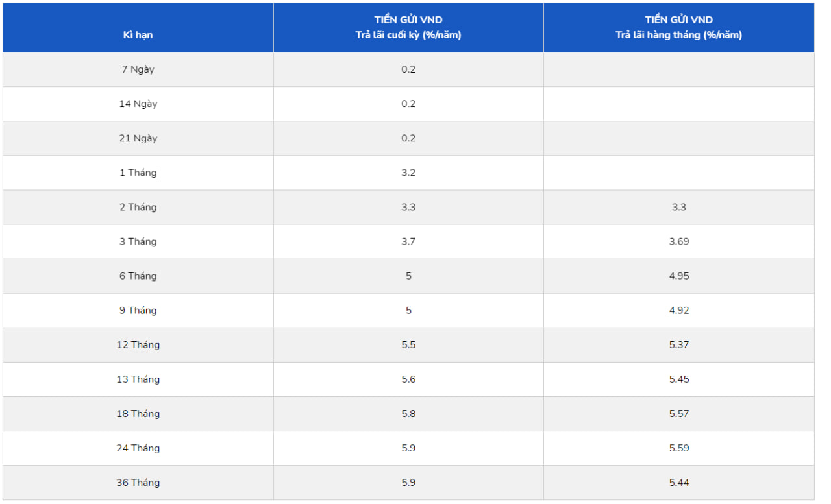Click the 9 Tháng row label
This screenshot has width=831, height=504.
(138, 310)
